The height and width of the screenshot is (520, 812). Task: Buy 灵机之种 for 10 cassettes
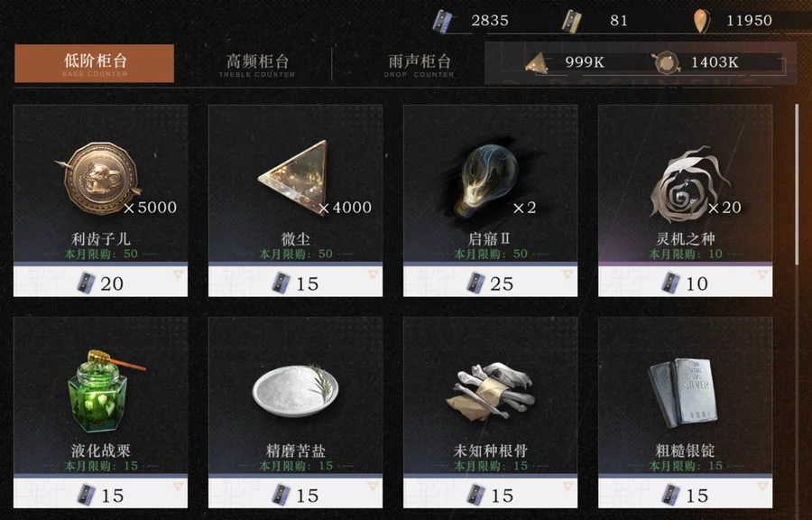(685, 282)
